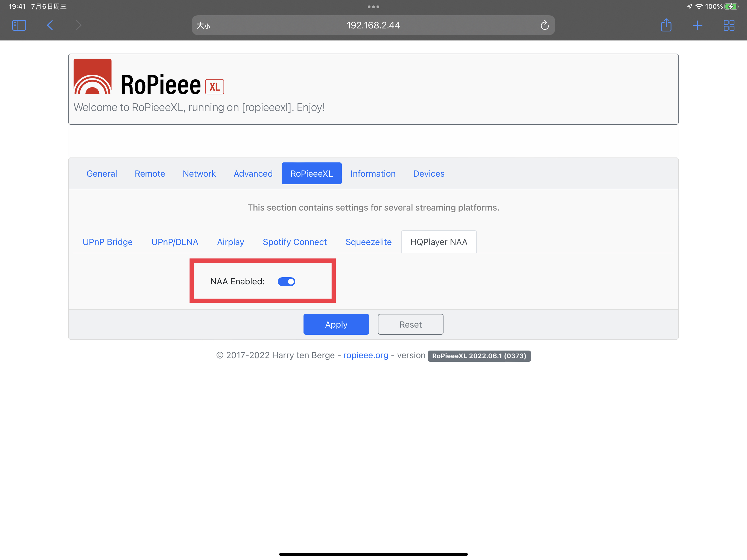Image resolution: width=747 pixels, height=560 pixels.
Task: Navigate back using the back arrow
Action: 50,25
